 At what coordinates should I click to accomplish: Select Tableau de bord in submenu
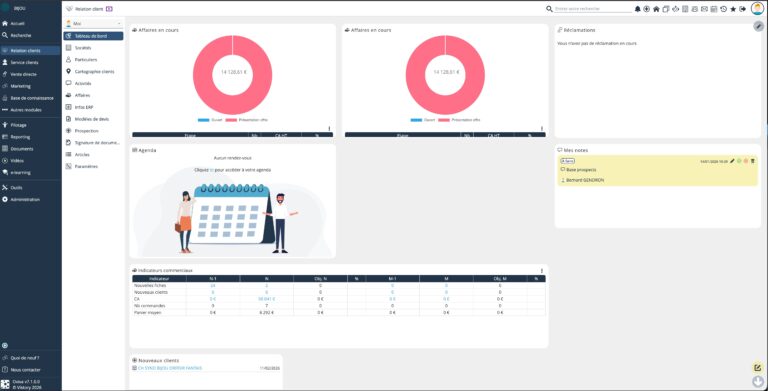(x=93, y=36)
